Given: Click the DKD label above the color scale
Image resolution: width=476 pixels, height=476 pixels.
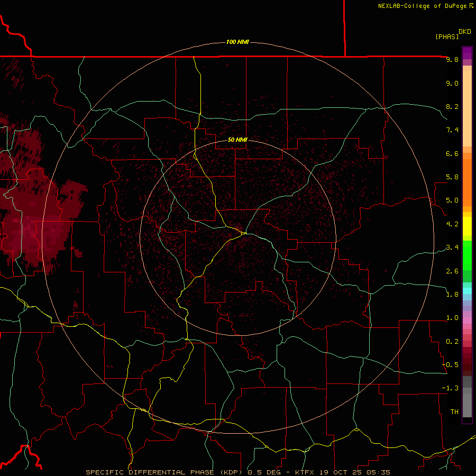Looking at the screenshot, I should click(465, 31).
